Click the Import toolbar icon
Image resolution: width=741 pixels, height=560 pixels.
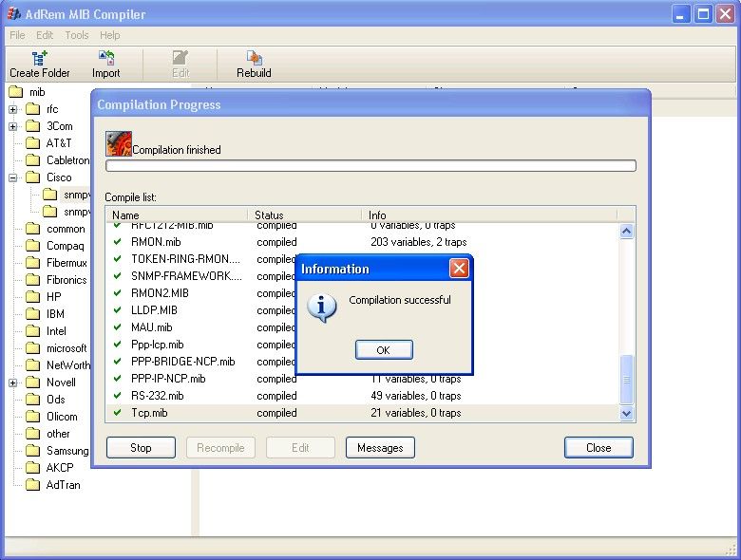point(106,59)
